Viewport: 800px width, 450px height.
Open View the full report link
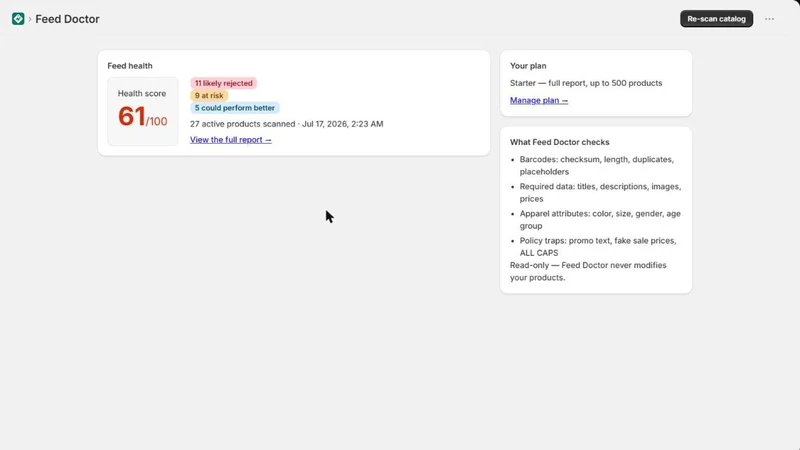click(231, 140)
